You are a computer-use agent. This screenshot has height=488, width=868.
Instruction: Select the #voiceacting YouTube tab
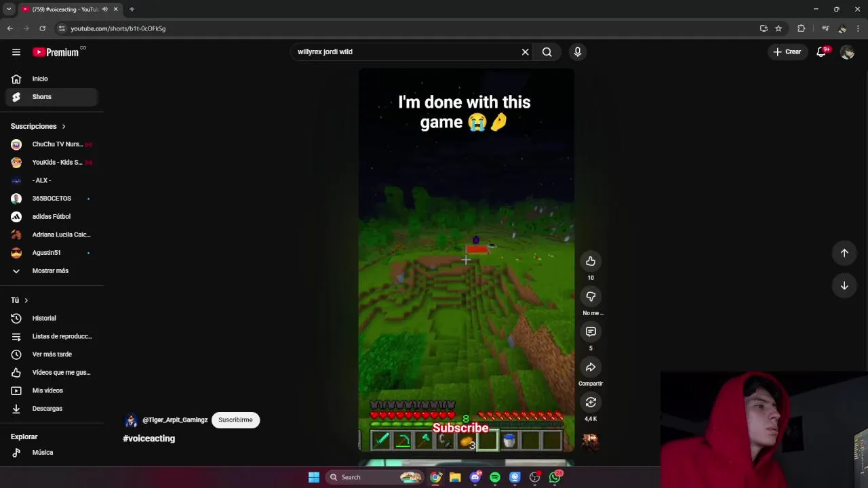coord(65,9)
